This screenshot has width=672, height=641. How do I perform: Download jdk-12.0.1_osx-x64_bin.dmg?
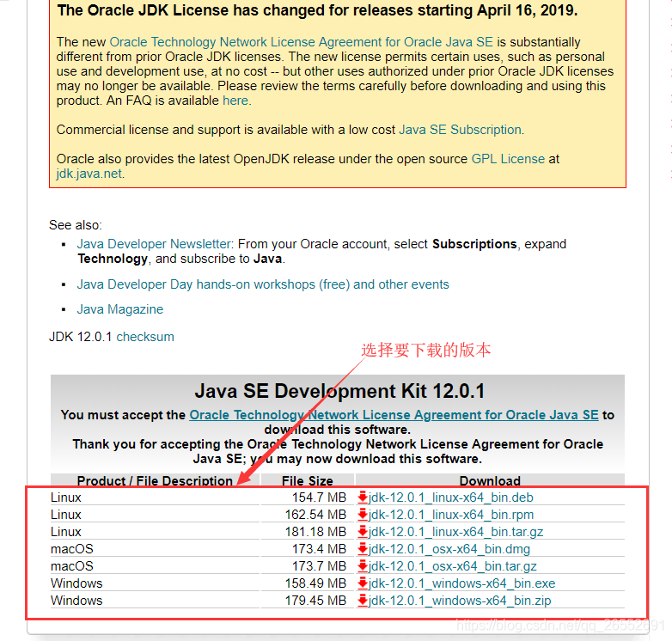[x=449, y=549]
